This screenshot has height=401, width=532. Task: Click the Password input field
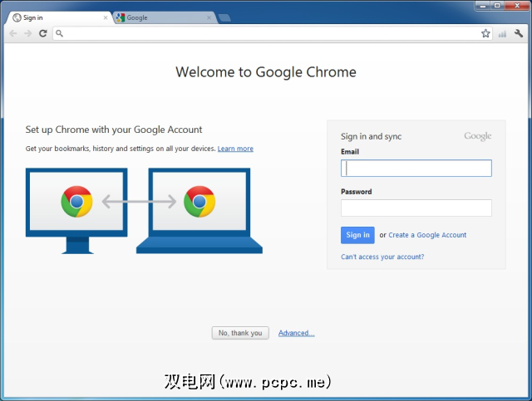416,208
